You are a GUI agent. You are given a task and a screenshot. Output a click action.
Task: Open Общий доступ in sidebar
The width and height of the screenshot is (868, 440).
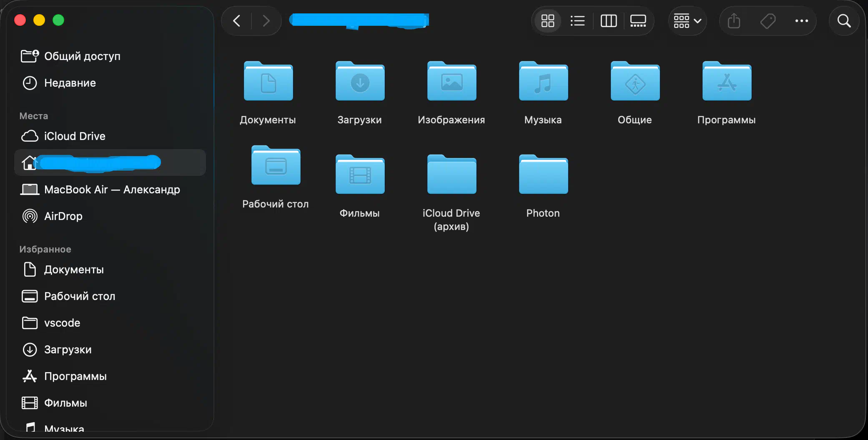[x=82, y=56]
